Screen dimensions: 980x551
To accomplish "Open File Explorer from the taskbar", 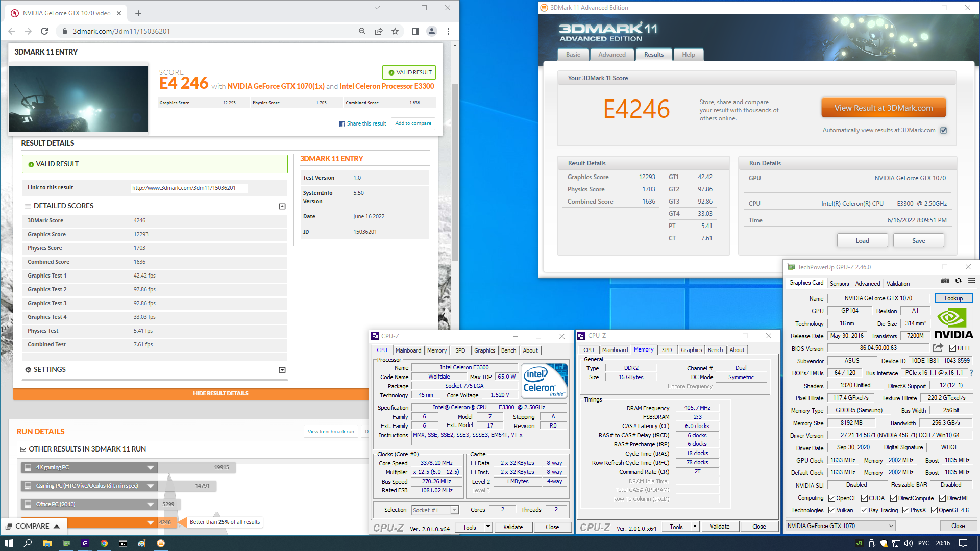I will coord(47,543).
